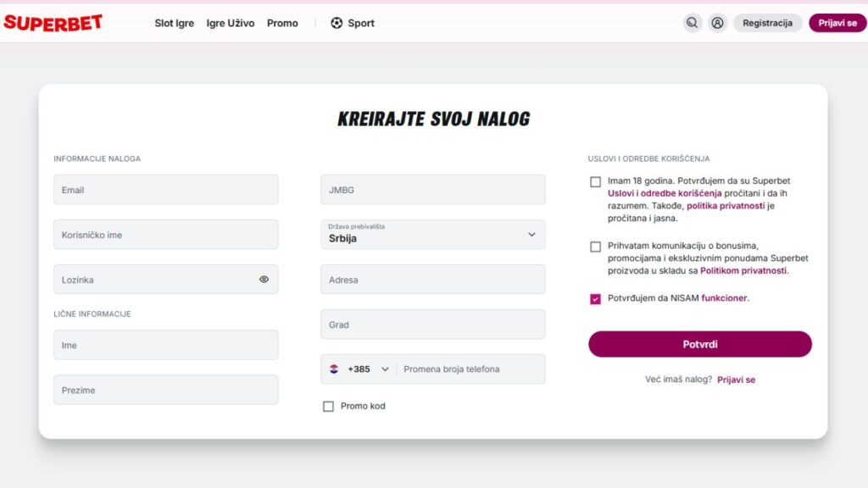Screen dimensions: 868x488
Task: Focus the 'Promena broja telefona' field
Action: click(470, 369)
